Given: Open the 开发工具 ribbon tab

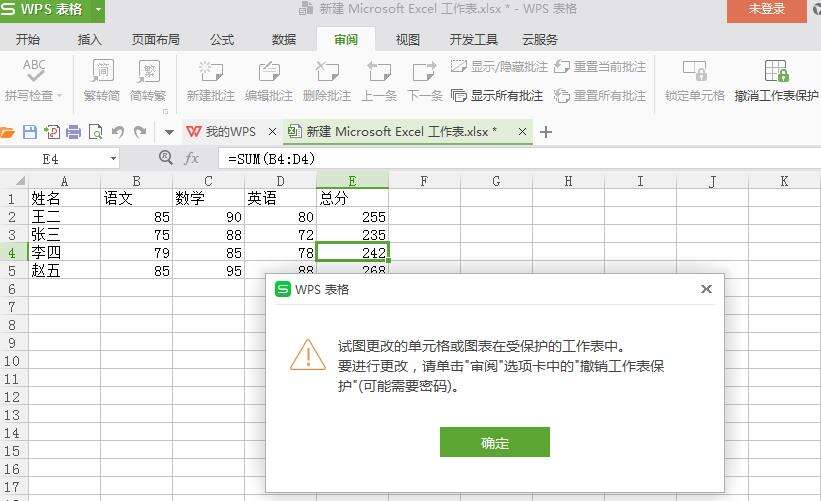Looking at the screenshot, I should pyautogui.click(x=473, y=40).
